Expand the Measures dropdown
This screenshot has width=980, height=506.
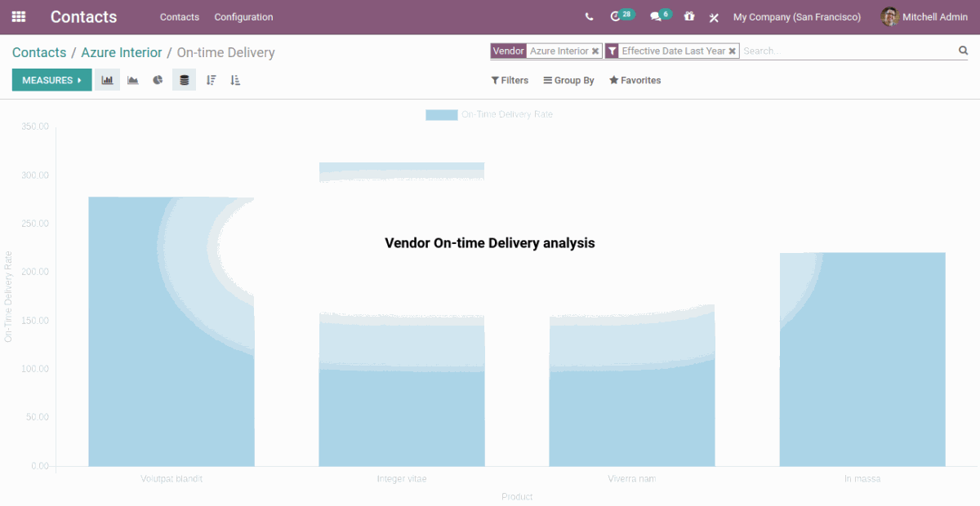tap(51, 80)
